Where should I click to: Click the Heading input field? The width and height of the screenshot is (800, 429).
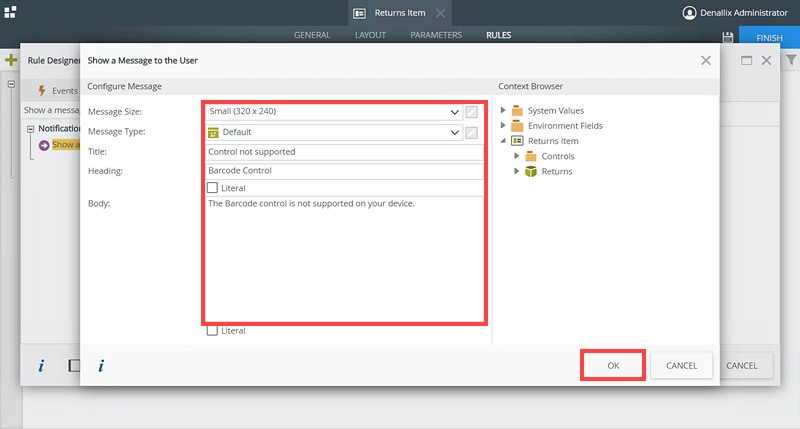(344, 171)
